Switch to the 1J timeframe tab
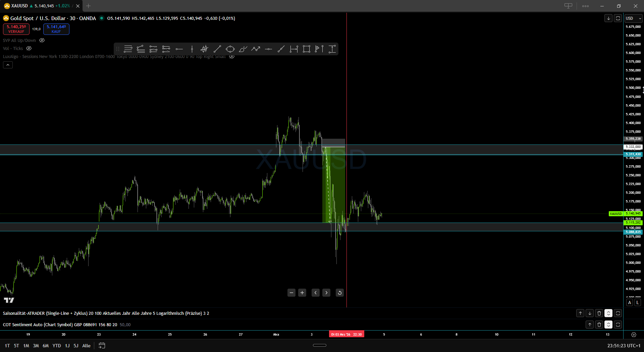The height and width of the screenshot is (352, 644). (67, 346)
